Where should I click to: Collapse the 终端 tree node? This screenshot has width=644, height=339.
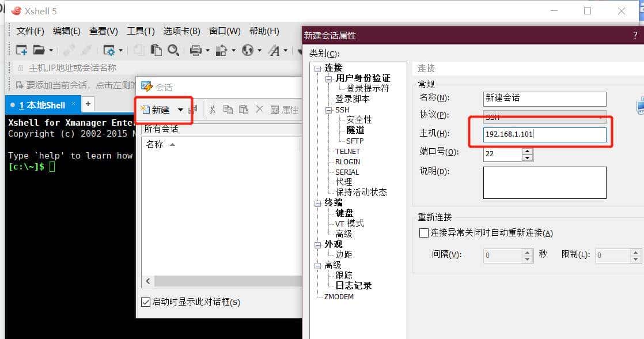click(317, 204)
